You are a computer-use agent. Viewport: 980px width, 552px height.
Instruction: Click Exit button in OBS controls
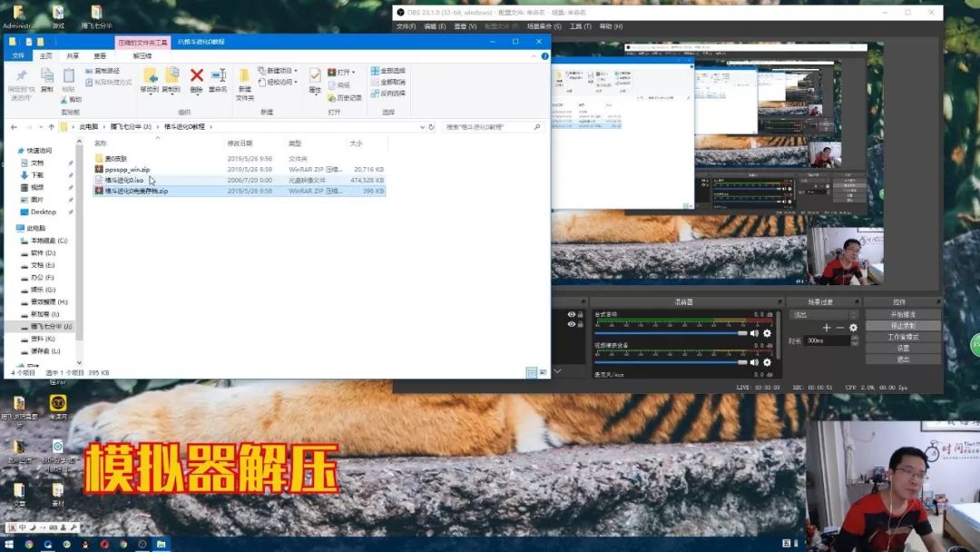[903, 360]
